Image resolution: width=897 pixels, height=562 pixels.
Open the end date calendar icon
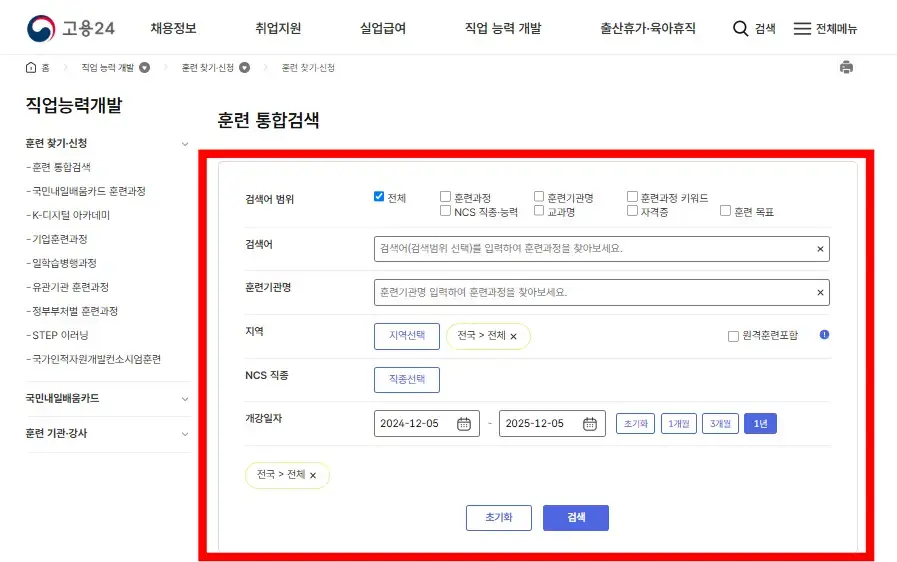(590, 424)
